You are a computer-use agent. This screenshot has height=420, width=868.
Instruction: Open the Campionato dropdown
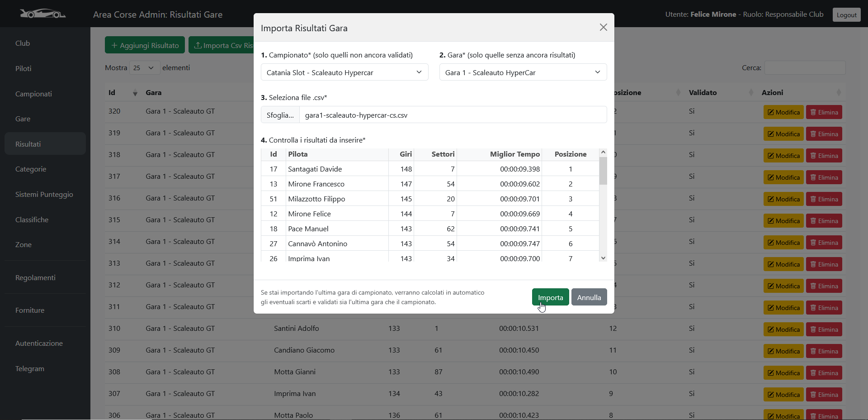(x=344, y=72)
